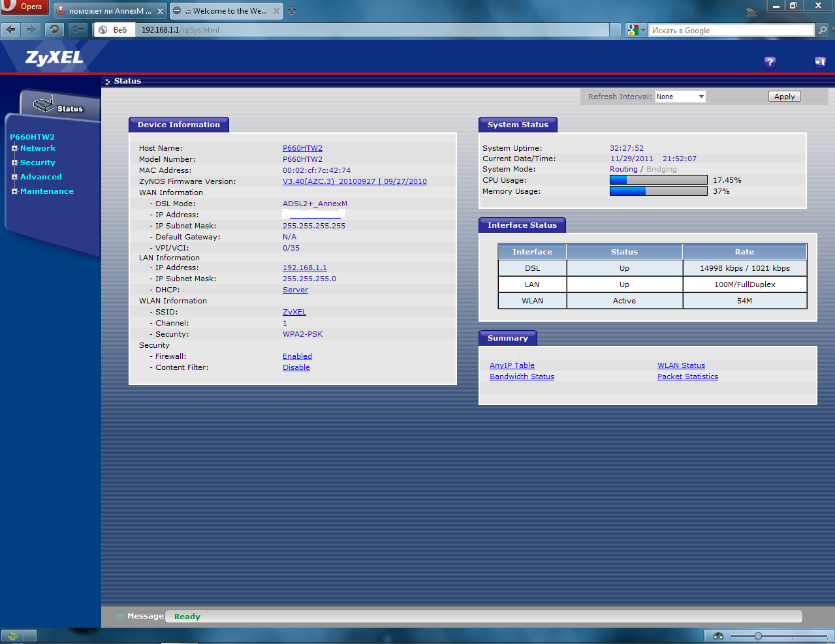This screenshot has width=835, height=644.
Task: Click the page reload icon
Action: [54, 29]
